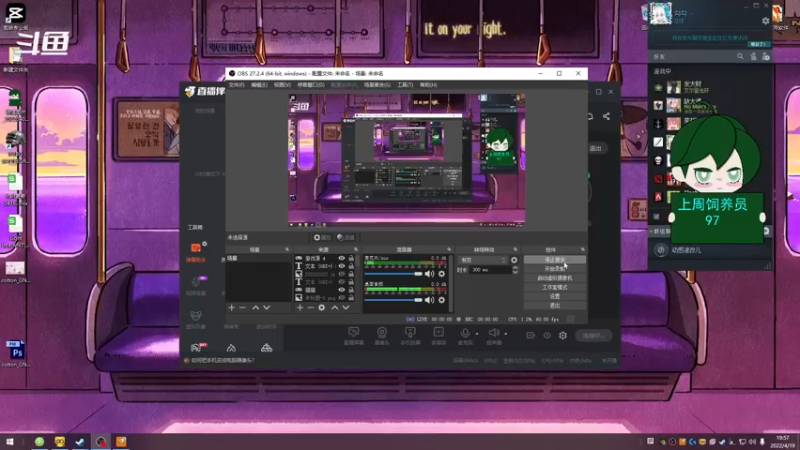
Task: Pop out the Scene Transitions dock with its header icon
Action: tap(515, 249)
